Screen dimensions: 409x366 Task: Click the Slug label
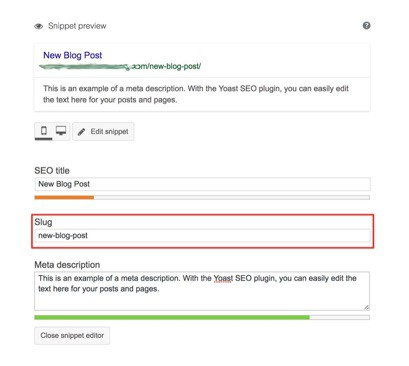tap(43, 222)
